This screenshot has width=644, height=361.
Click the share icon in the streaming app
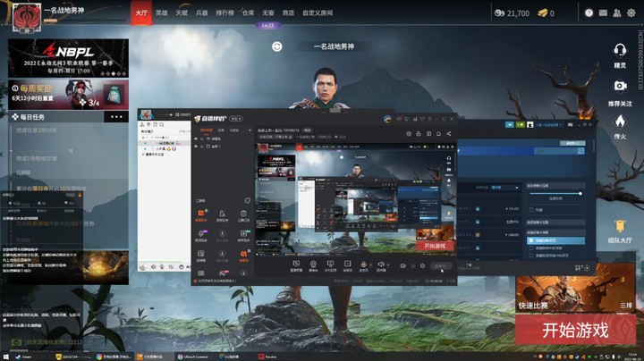tap(448, 134)
